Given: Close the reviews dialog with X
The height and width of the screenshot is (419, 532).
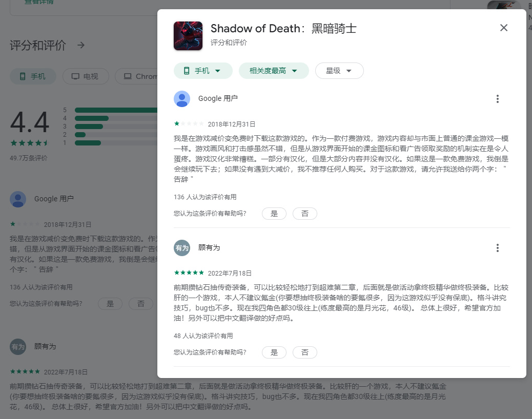Looking at the screenshot, I should [x=503, y=28].
